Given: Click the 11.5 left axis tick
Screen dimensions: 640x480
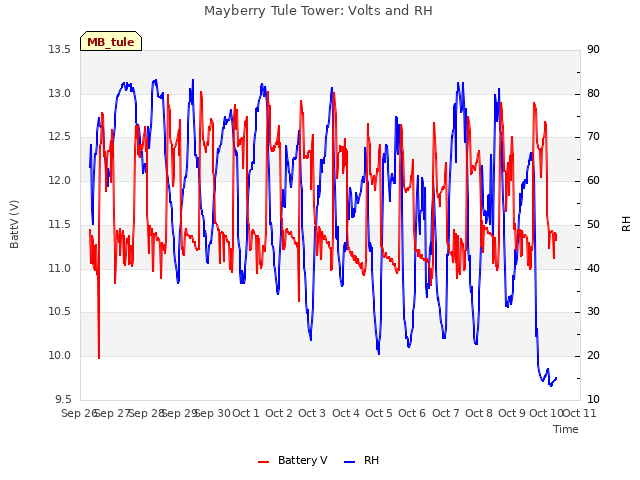Looking at the screenshot, I should 60,224.
